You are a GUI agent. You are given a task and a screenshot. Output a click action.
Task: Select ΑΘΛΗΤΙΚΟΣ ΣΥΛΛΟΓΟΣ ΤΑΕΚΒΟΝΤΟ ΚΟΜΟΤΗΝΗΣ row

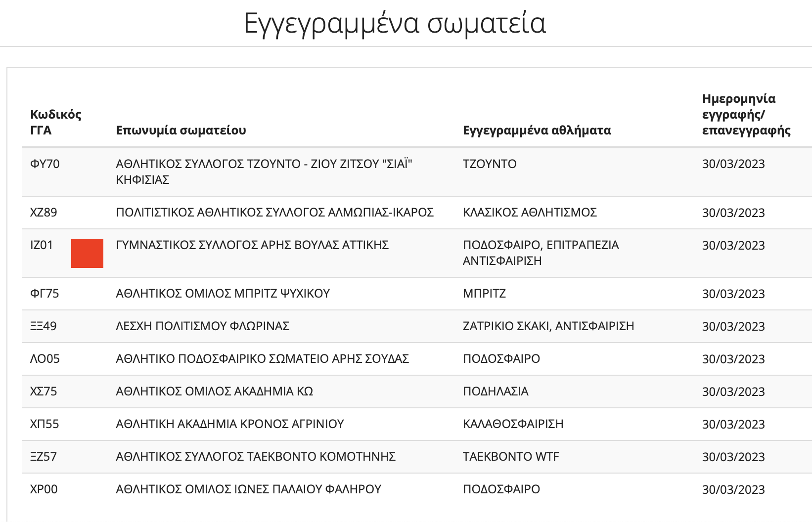(256, 456)
